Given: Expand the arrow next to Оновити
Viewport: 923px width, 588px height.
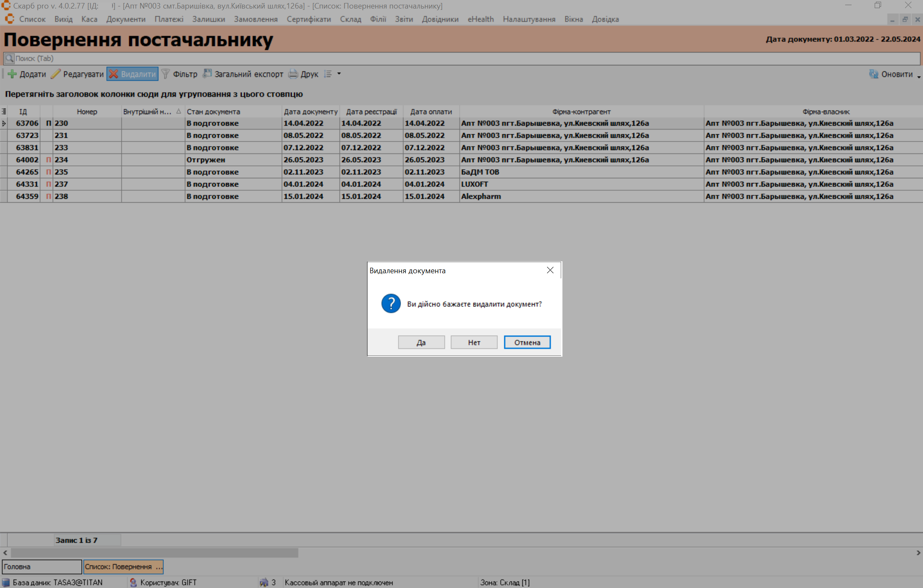Looking at the screenshot, I should point(919,77).
